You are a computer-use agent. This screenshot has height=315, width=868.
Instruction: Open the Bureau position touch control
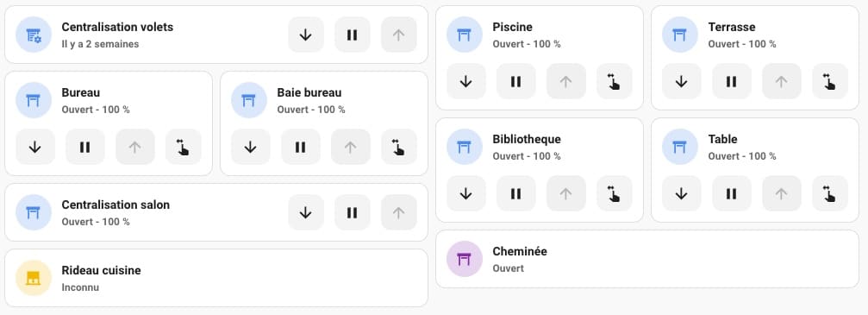click(x=184, y=147)
